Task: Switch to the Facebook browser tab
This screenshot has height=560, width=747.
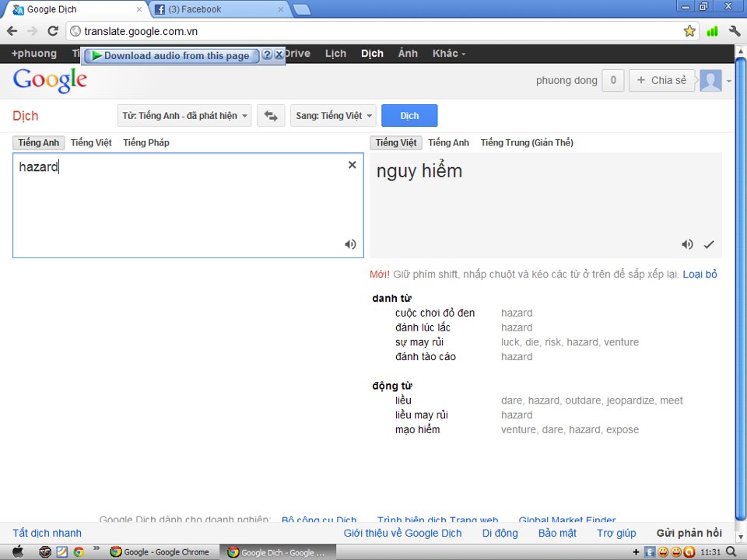Action: point(219,9)
